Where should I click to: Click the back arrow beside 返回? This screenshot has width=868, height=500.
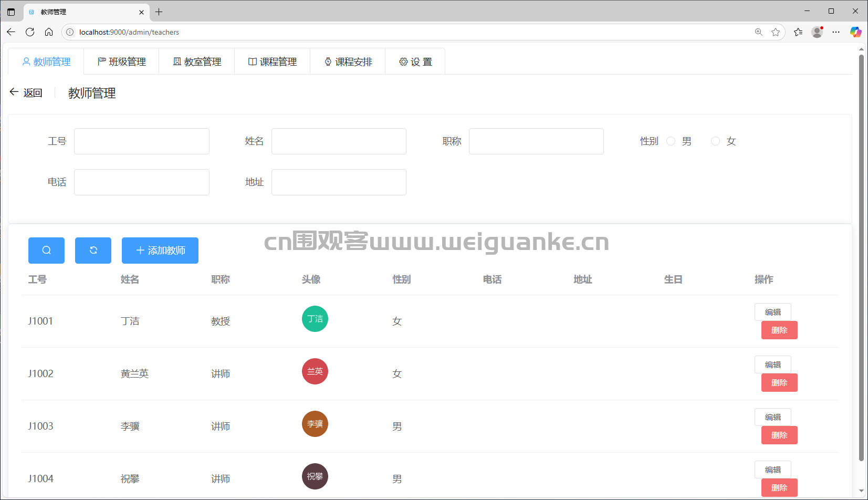[x=14, y=92]
